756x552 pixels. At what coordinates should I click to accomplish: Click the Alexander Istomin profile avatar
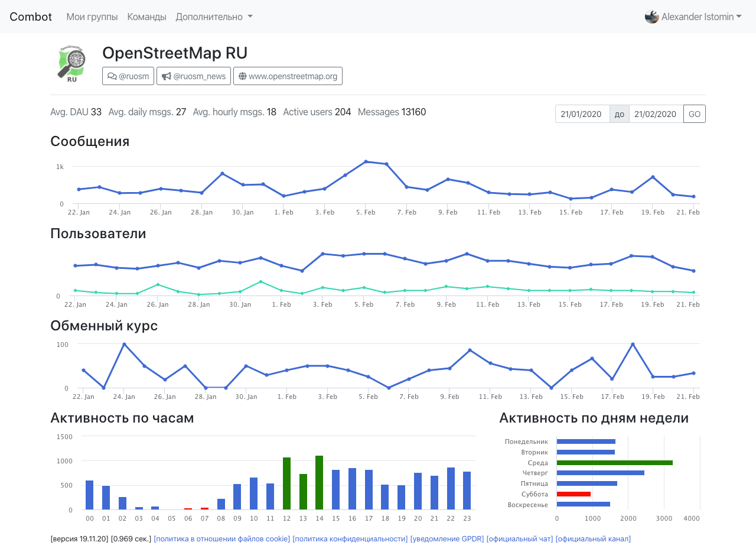coord(651,17)
